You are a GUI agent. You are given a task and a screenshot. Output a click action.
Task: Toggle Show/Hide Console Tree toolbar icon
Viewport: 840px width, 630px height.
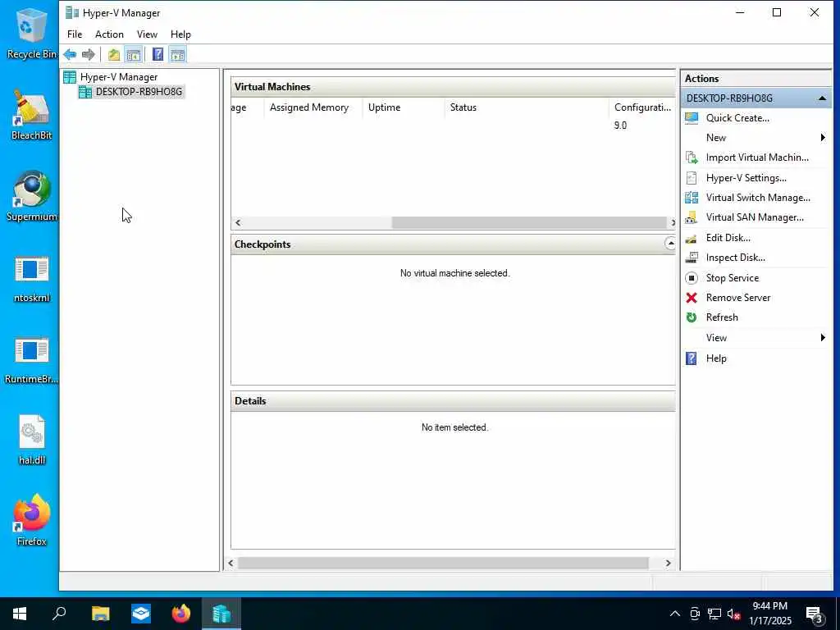134,54
